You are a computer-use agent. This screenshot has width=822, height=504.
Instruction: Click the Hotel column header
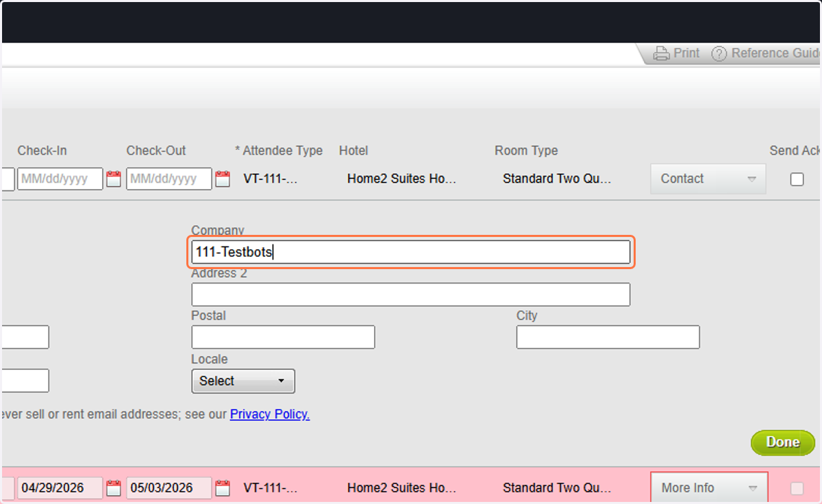click(353, 151)
